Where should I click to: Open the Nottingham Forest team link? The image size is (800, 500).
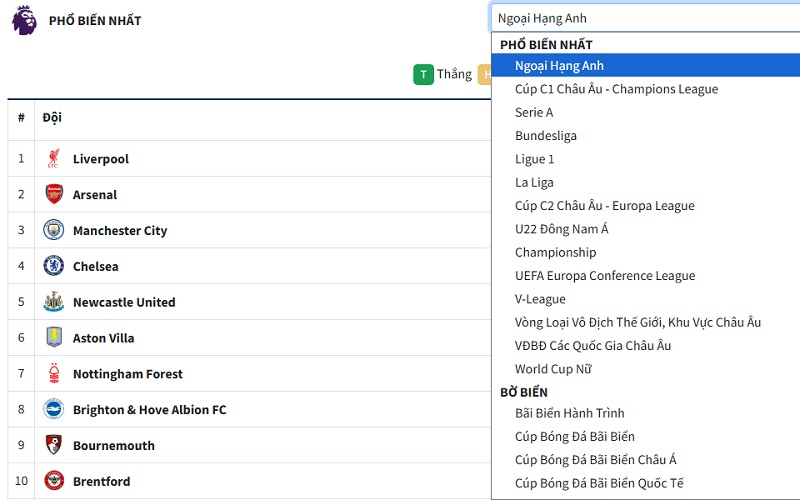coord(128,374)
